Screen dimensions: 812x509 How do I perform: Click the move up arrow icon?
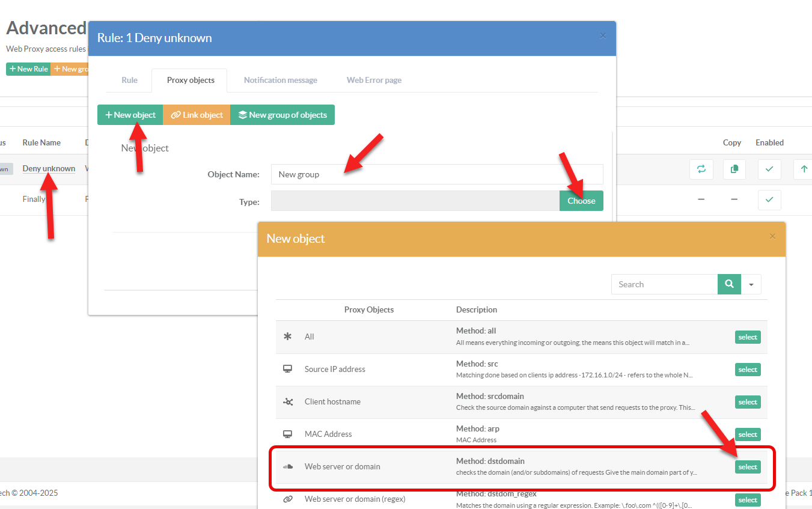pos(804,169)
